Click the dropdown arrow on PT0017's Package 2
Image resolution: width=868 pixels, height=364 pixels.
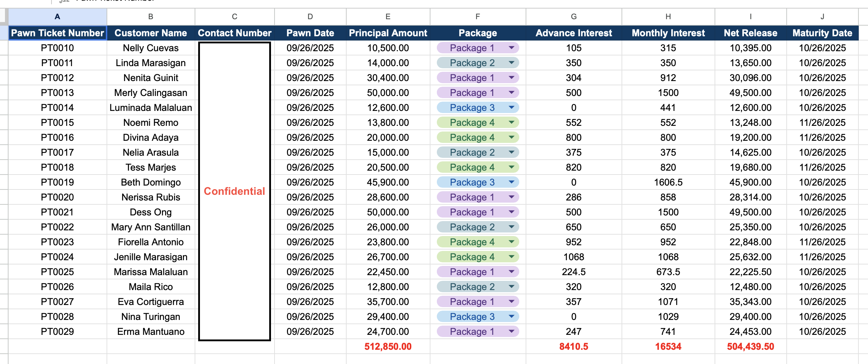511,152
